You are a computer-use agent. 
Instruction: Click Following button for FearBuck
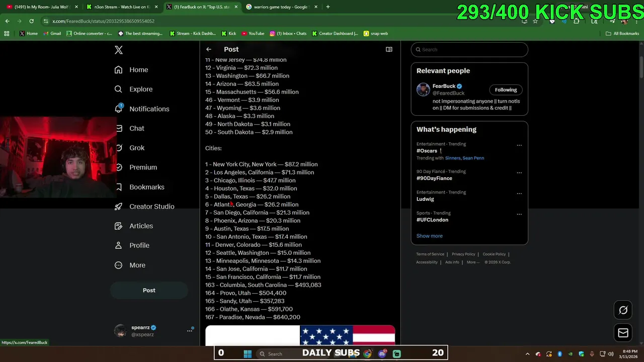coord(506,90)
